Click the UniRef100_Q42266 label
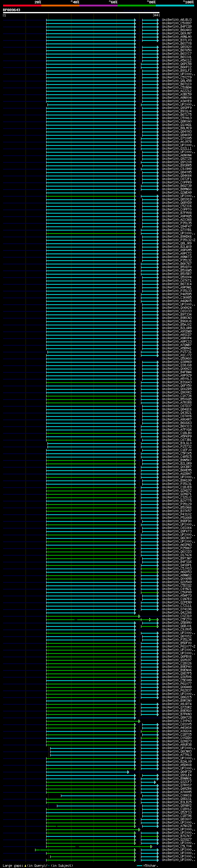Image resolution: width=197 pixels, height=868 pixels. [x=177, y=612]
